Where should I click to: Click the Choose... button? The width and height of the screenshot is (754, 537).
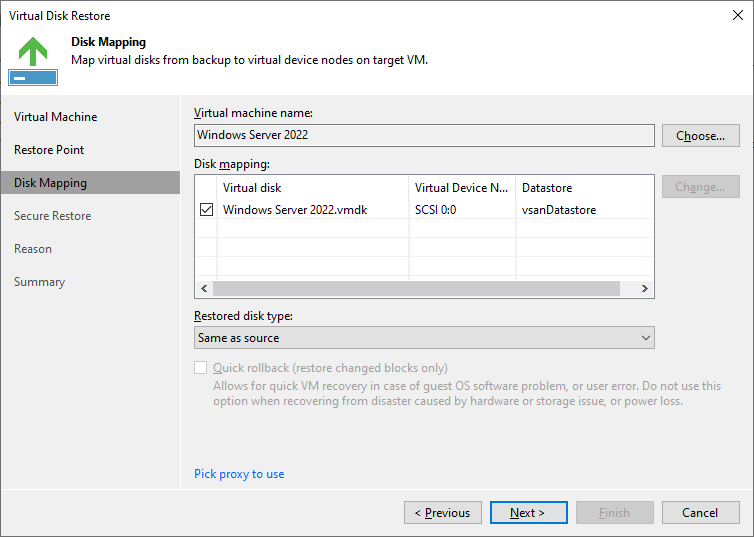click(x=701, y=136)
